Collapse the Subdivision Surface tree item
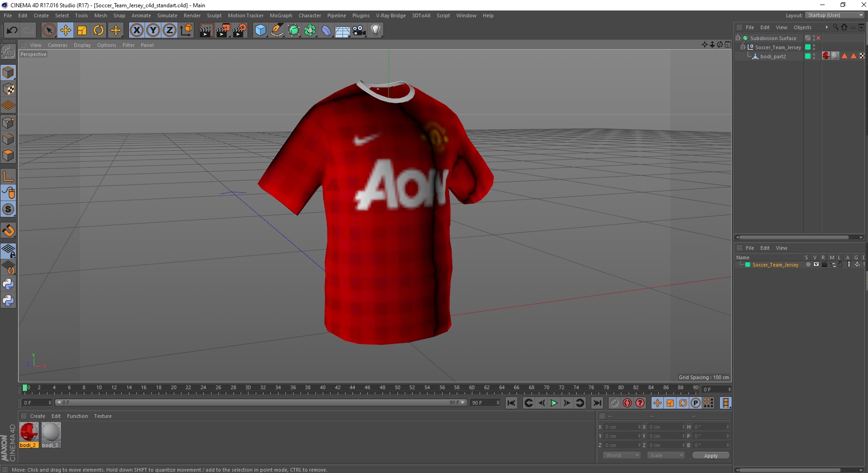Screen dimensions: 868x473 tap(738, 38)
